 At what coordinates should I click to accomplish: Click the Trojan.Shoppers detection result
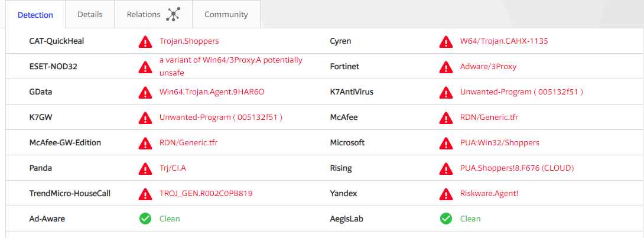click(189, 41)
